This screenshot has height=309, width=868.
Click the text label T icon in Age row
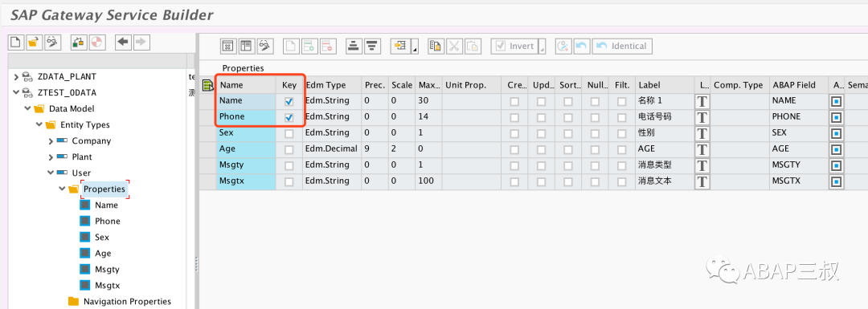click(702, 149)
